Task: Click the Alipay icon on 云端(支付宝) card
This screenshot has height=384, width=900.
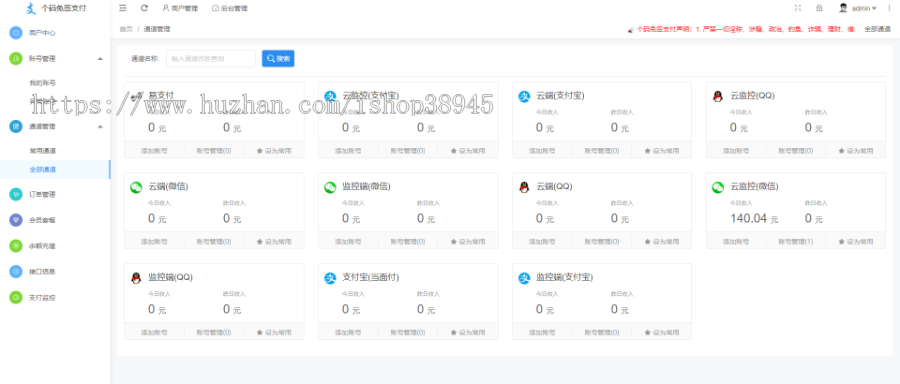Action: point(524,96)
